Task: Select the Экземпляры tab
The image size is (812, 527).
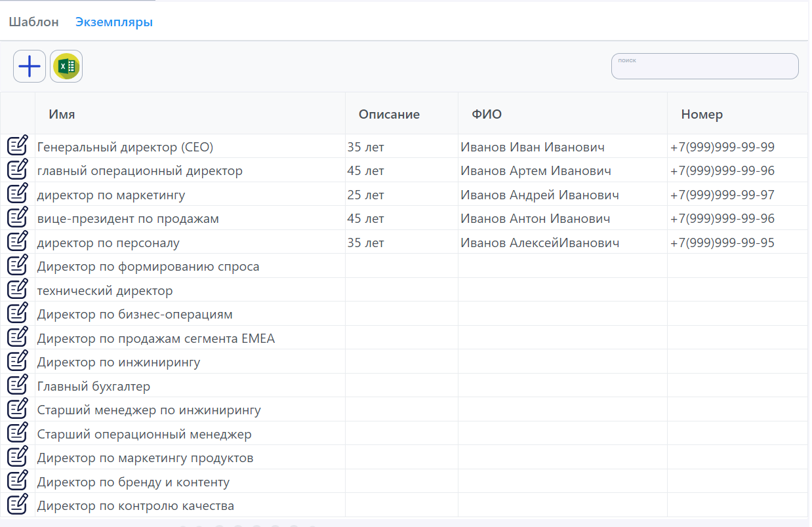Action: [114, 22]
